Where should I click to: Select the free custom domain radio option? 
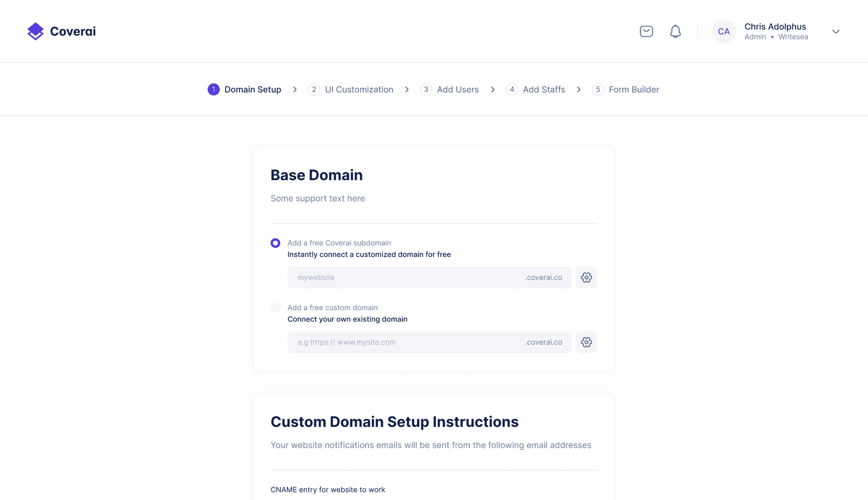pos(275,308)
